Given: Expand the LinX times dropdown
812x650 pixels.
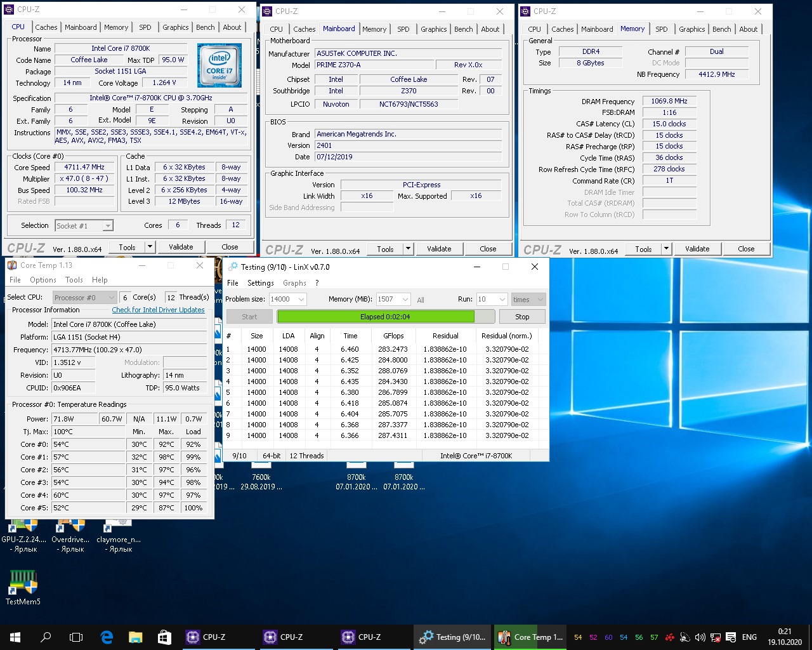Looking at the screenshot, I should 540,300.
